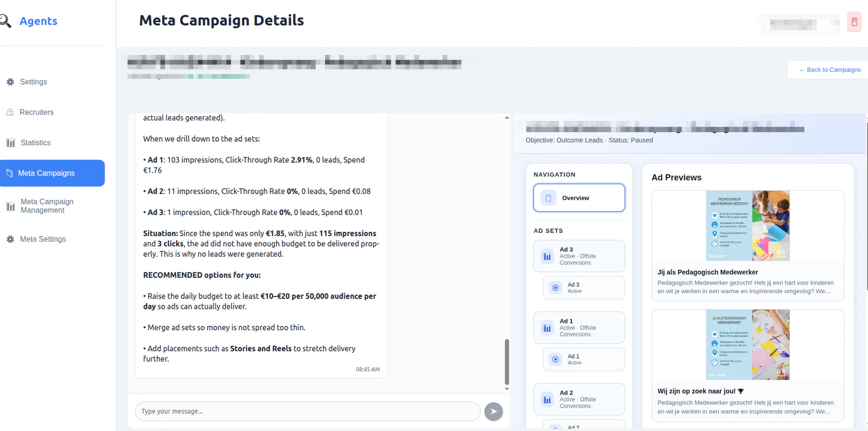Select the Overview navigation button

579,198
